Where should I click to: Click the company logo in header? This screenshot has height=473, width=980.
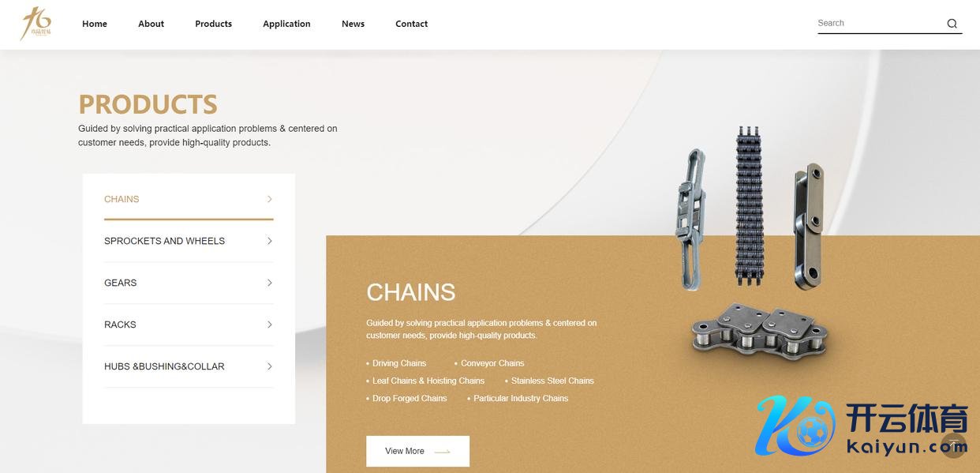coord(36,23)
